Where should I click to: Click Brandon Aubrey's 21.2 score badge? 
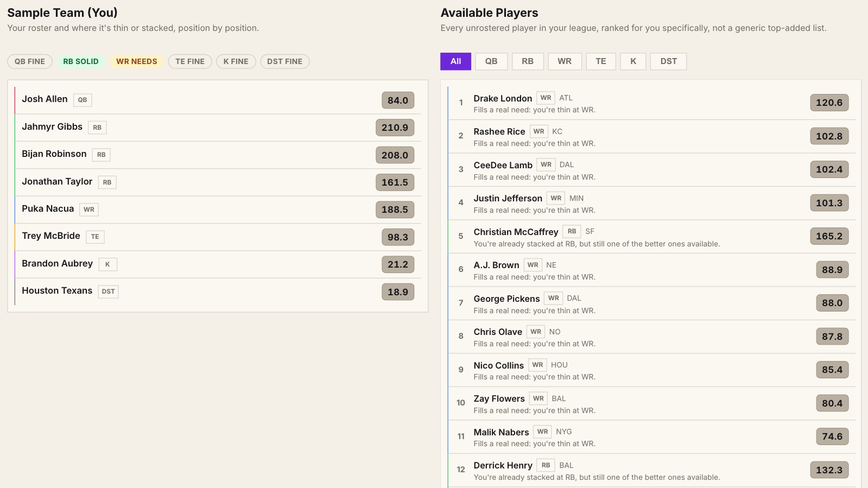(x=398, y=264)
